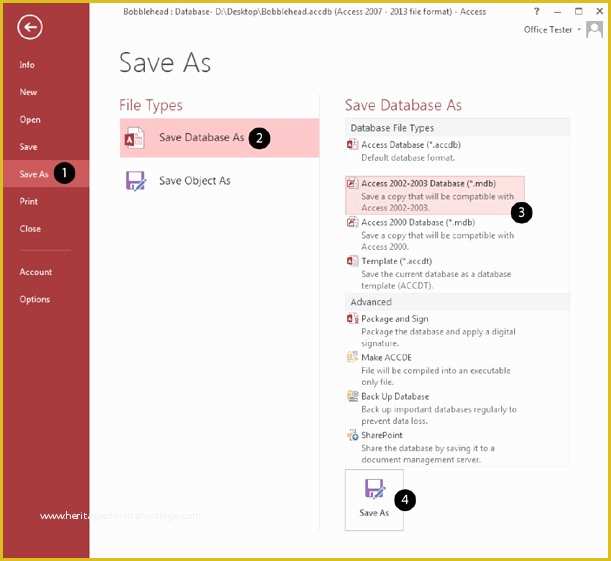Click the Template accdt icon
Viewport: 611px width, 561px height.
pyautogui.click(x=352, y=261)
